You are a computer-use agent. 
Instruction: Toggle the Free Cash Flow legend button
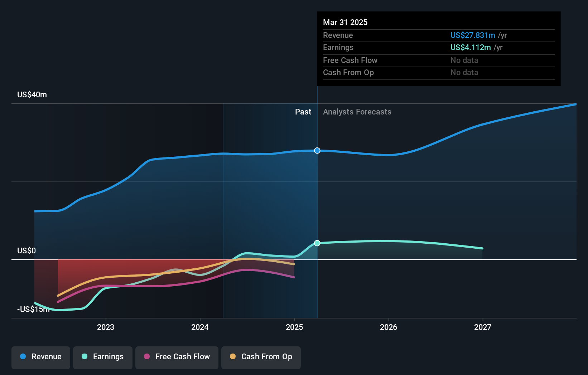(177, 357)
